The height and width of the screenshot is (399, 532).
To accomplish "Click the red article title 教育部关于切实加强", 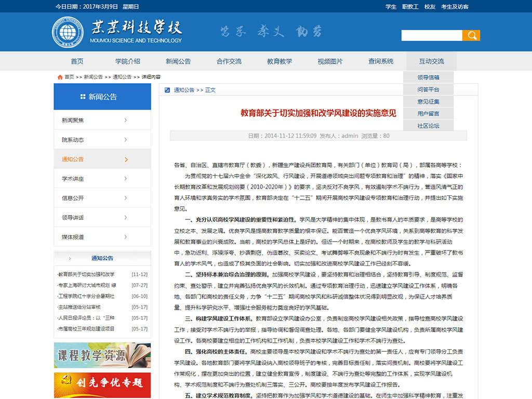I will pyautogui.click(x=318, y=113).
